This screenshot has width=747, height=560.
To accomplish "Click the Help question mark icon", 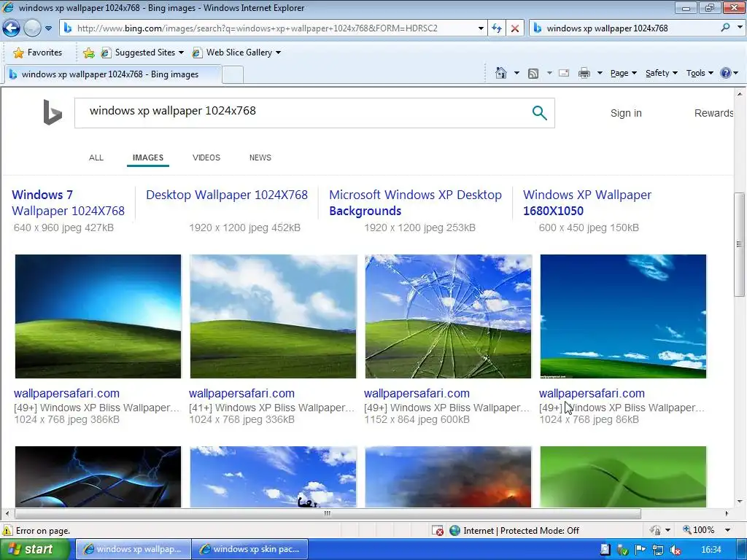I will (726, 73).
